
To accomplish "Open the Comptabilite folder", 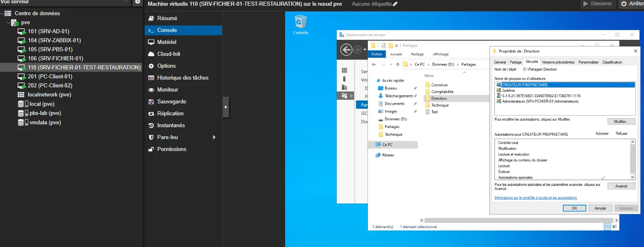I will pos(442,91).
